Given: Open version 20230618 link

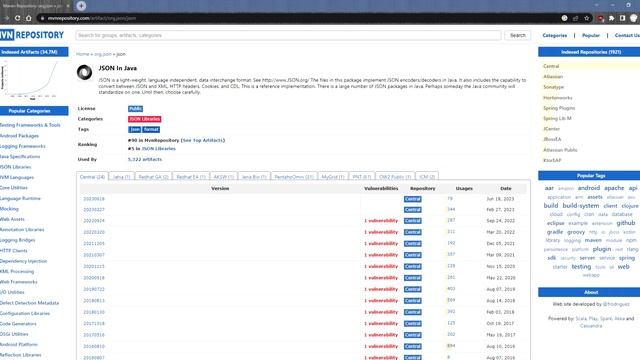Looking at the screenshot, I should coord(94,199).
